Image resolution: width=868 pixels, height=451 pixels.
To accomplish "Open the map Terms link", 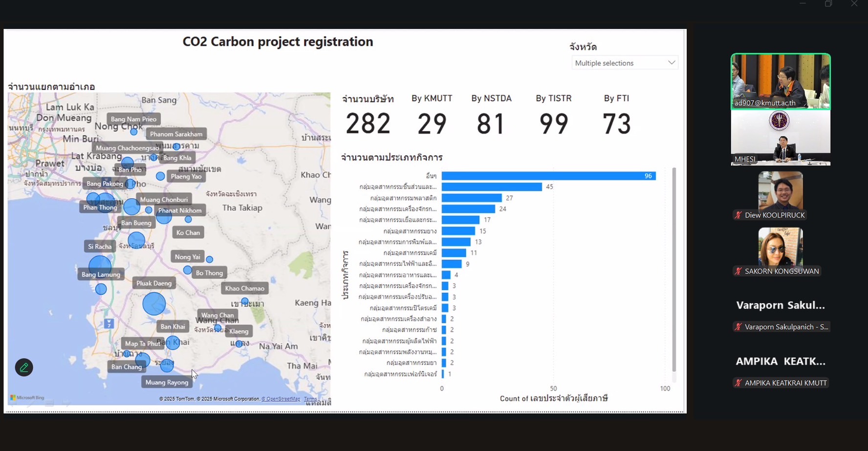I will [310, 399].
